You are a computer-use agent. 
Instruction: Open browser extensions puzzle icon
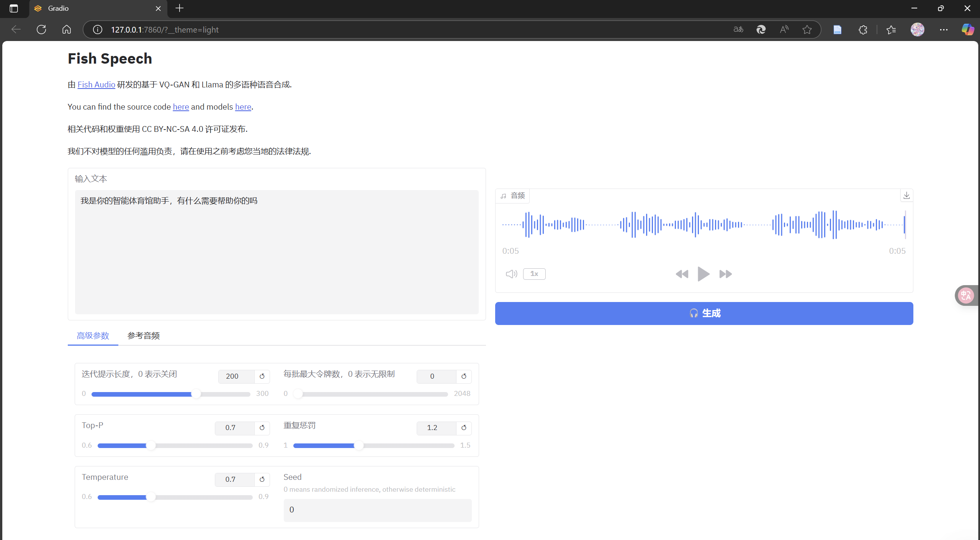click(x=863, y=30)
